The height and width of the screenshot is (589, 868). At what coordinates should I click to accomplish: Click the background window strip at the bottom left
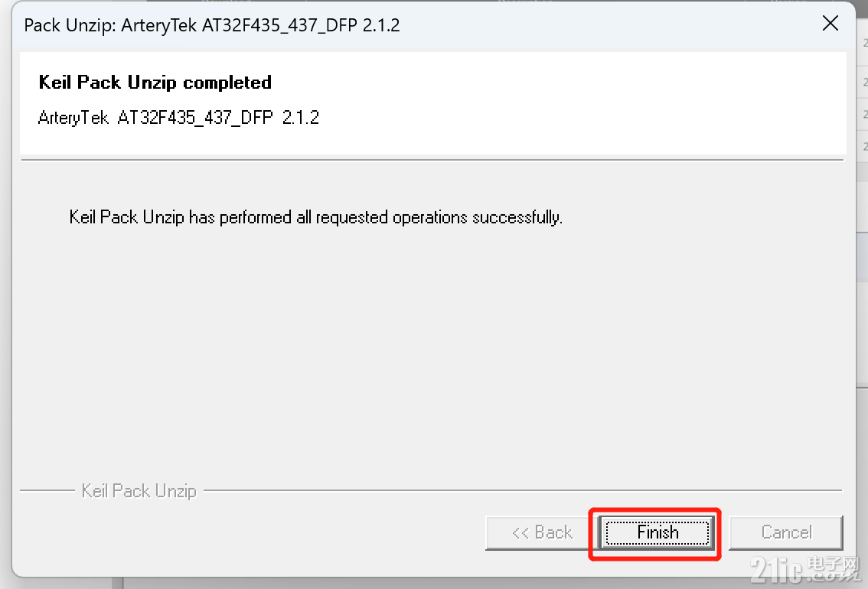click(x=118, y=584)
